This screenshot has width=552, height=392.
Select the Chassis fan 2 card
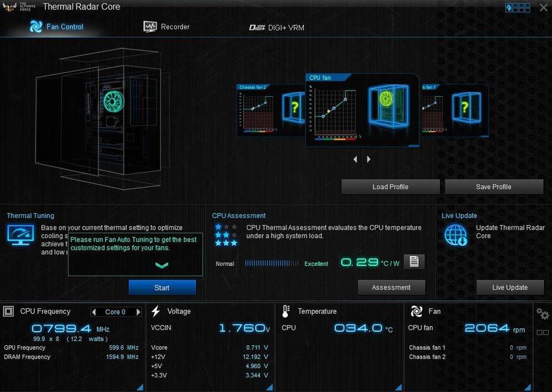[x=271, y=110]
